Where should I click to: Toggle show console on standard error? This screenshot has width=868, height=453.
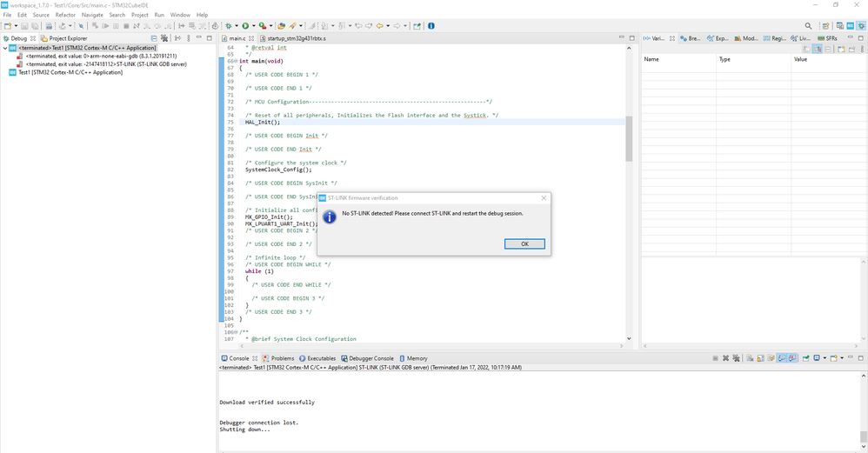[x=792, y=358]
